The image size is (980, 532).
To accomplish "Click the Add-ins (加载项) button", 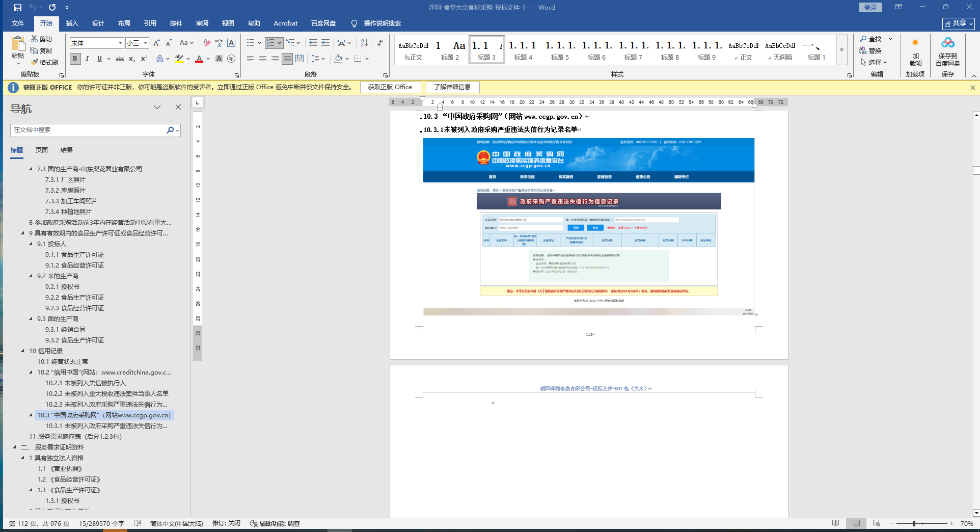I will 915,52.
